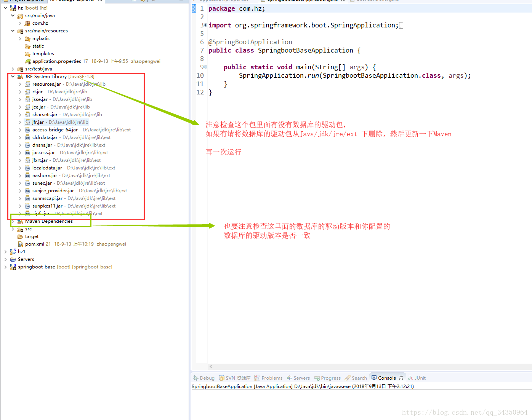The height and width of the screenshot is (420, 532).
Task: Click the springboot-base project icon
Action: (x=13, y=267)
